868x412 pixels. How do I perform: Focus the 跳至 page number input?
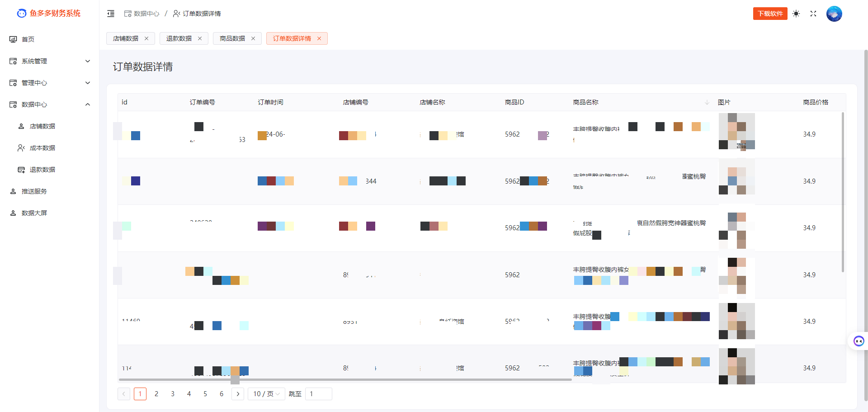click(318, 394)
